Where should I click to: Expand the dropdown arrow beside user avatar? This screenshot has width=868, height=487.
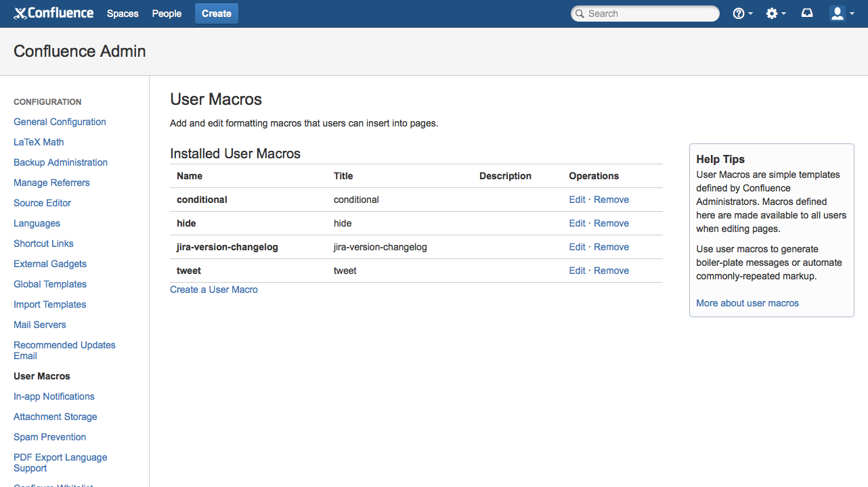coord(850,14)
